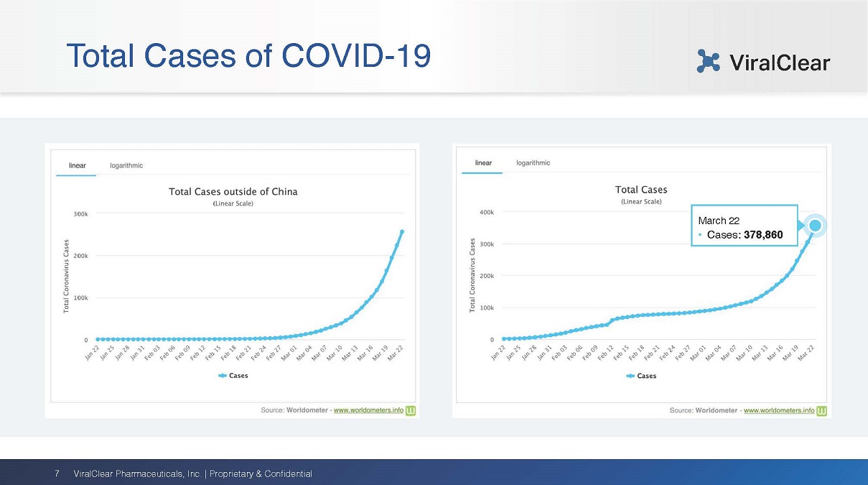Viewport: 868px width, 485px height.
Task: Click the ViralClear molecule logo icon
Action: (x=708, y=61)
